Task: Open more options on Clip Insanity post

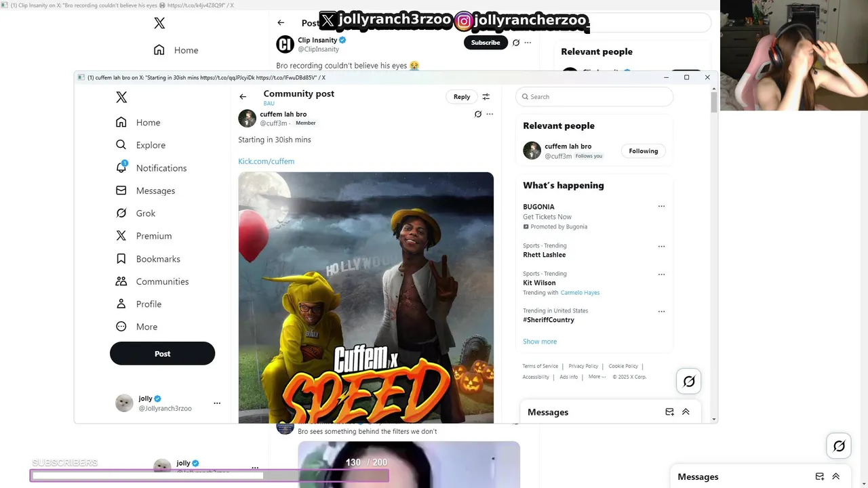Action: [528, 43]
